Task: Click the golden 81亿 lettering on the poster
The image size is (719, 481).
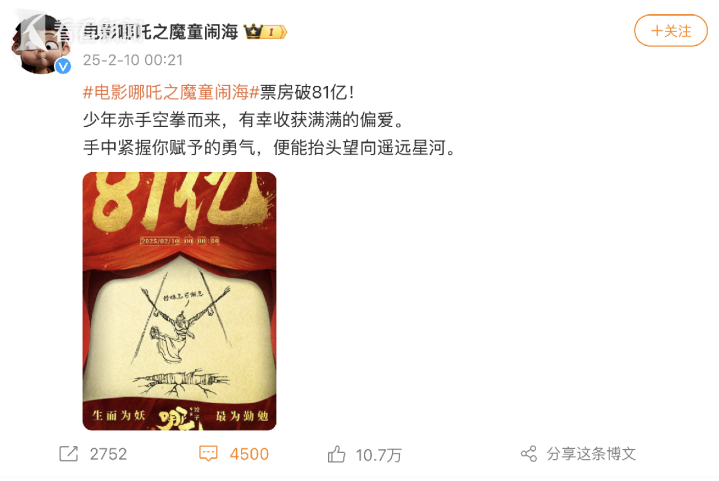Action: tap(181, 201)
